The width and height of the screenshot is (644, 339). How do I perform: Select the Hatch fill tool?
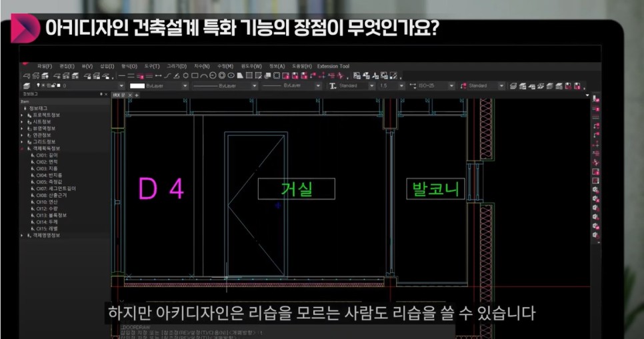(x=249, y=75)
